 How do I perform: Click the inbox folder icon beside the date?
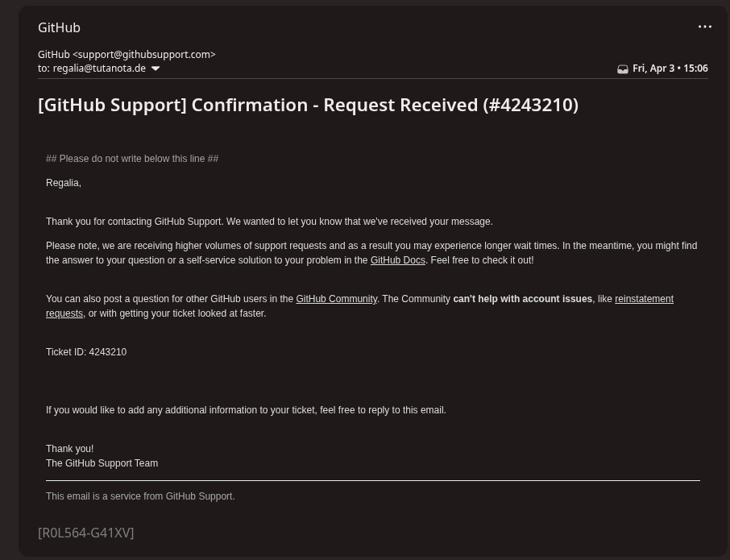tap(622, 69)
